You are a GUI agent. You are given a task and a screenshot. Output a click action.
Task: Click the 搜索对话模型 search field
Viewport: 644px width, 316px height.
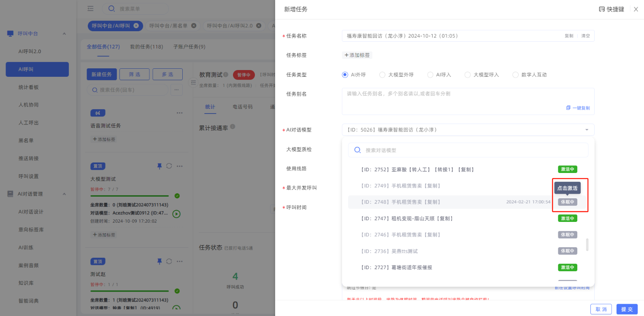(x=468, y=150)
